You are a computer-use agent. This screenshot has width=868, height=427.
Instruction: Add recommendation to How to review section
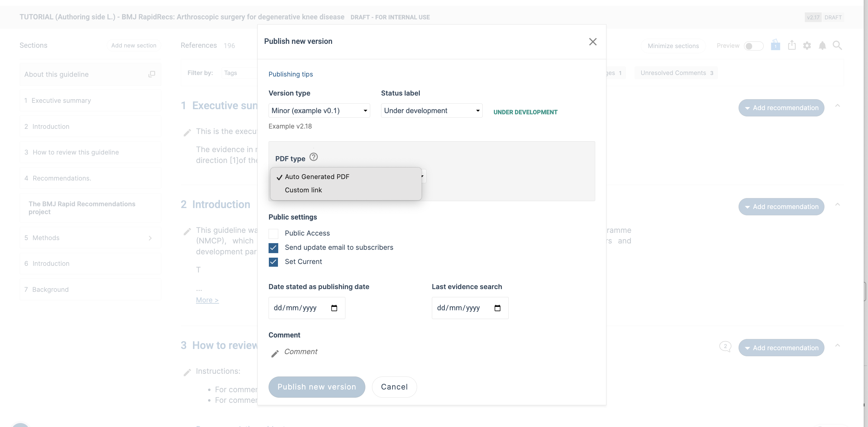click(x=781, y=348)
